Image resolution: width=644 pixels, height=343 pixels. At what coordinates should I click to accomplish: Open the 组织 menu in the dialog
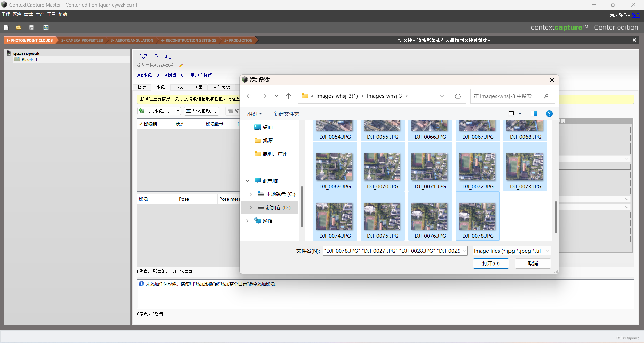click(254, 114)
